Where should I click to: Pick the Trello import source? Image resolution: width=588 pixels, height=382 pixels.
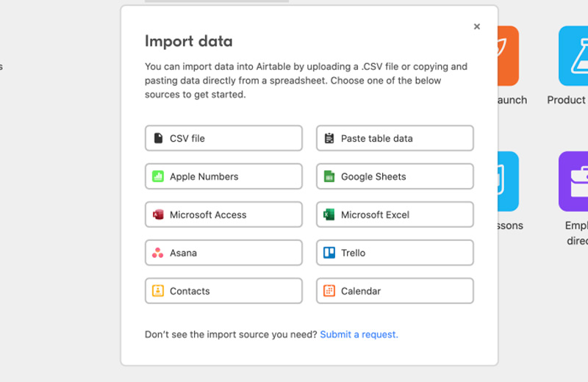[395, 253]
